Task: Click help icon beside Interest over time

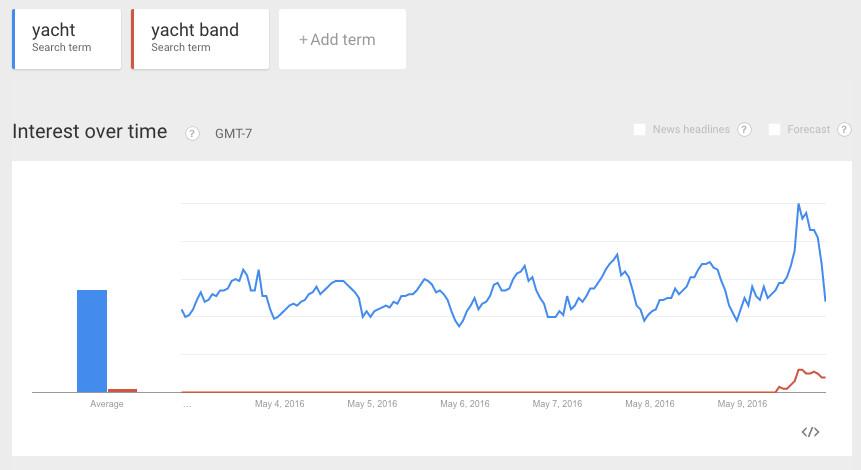Action: (x=192, y=133)
